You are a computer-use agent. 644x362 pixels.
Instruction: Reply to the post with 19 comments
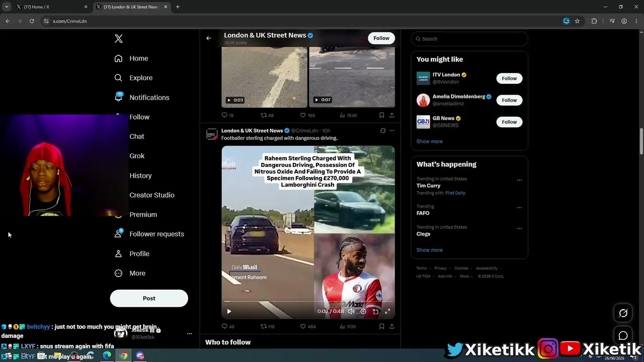(228, 115)
